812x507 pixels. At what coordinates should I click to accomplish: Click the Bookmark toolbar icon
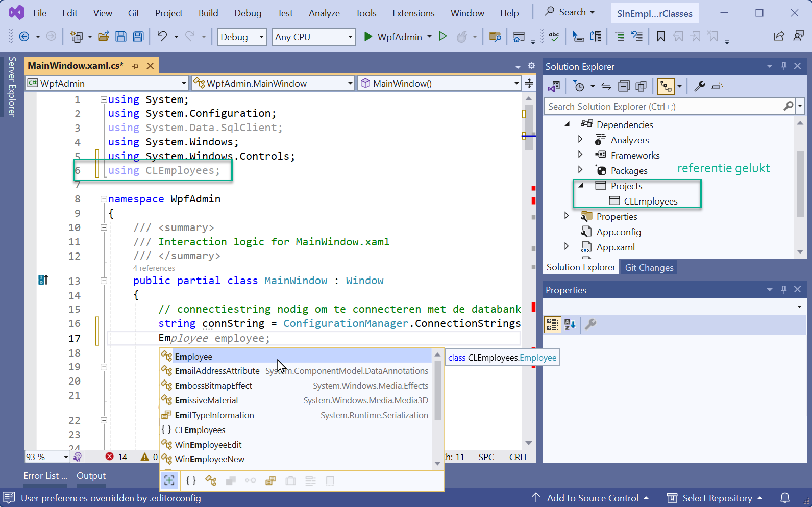click(x=660, y=36)
